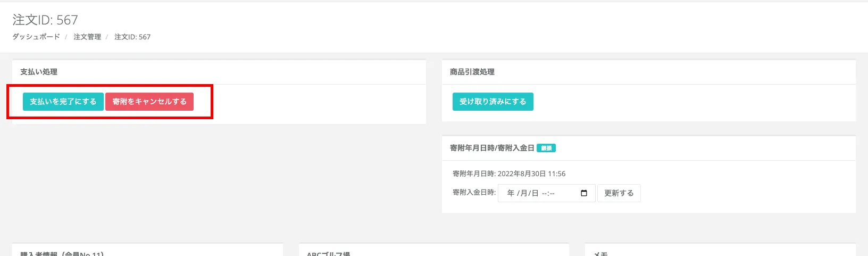This screenshot has height=256, width=868.
Task: Select the month segment of 寄附入金日時
Action: coord(522,193)
